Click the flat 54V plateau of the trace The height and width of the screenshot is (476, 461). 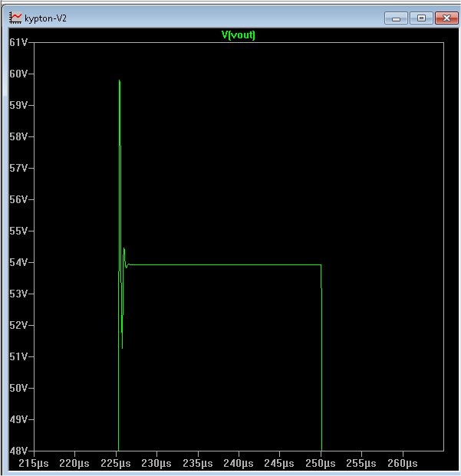pyautogui.click(x=225, y=264)
